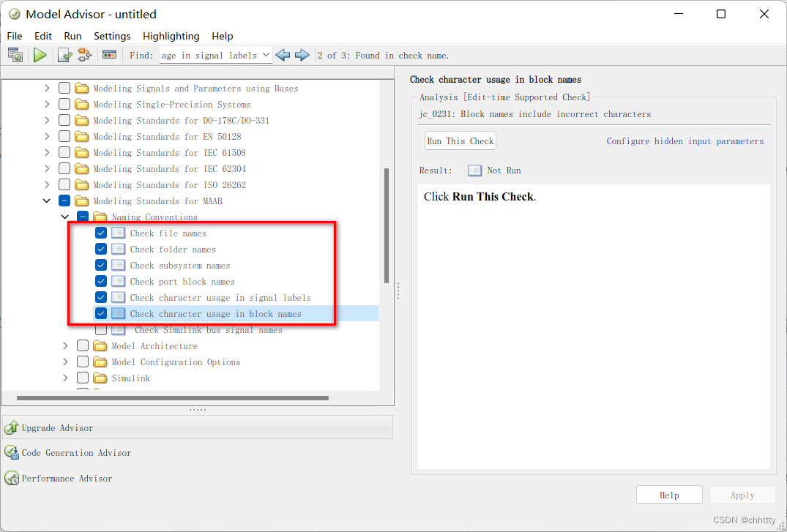Expand the Simulink folder node

(x=65, y=378)
